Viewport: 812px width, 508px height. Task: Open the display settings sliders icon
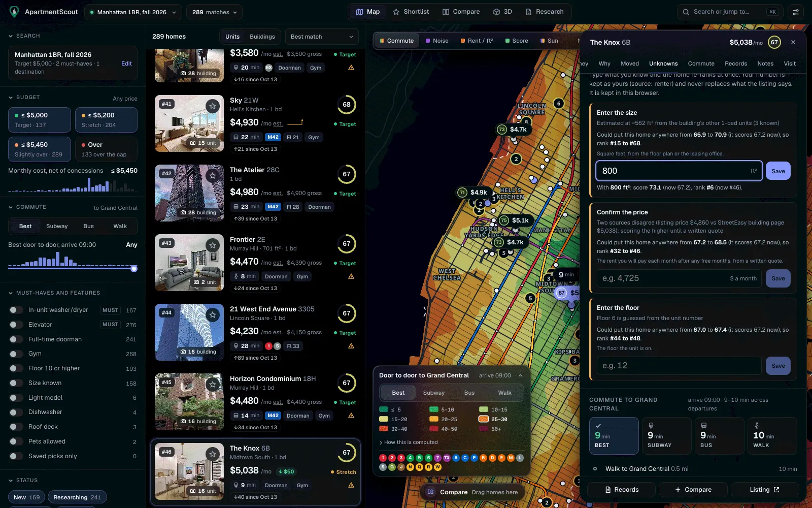pyautogui.click(x=795, y=12)
